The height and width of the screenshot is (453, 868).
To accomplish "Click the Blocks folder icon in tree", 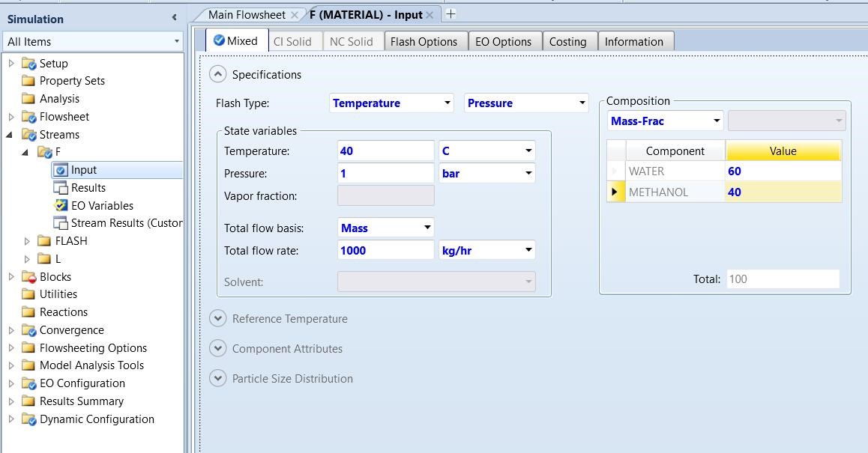I will click(29, 277).
